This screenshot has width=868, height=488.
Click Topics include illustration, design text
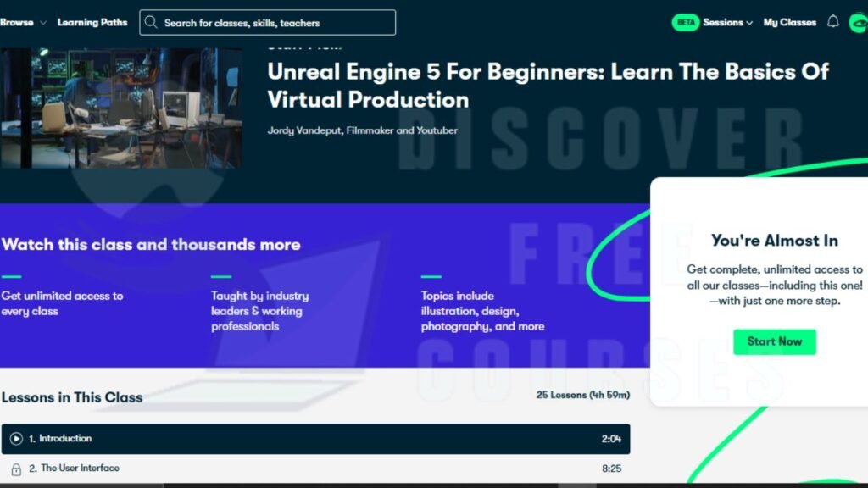tap(482, 311)
